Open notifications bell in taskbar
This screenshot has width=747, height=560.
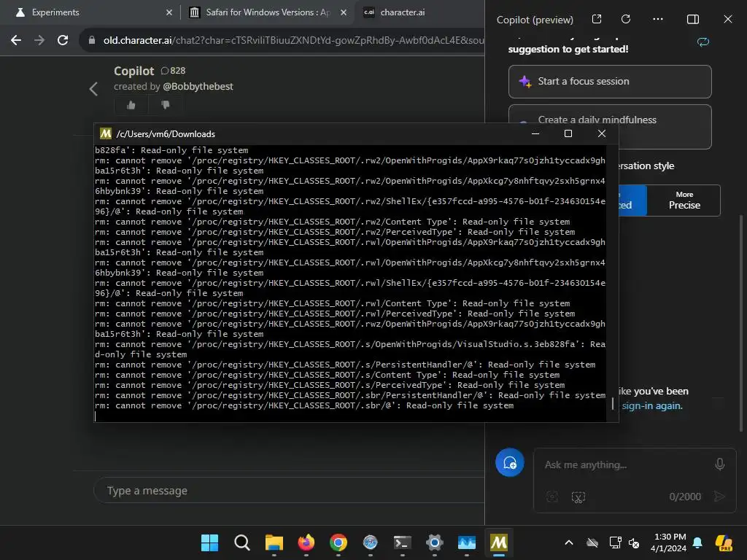[x=697, y=542]
